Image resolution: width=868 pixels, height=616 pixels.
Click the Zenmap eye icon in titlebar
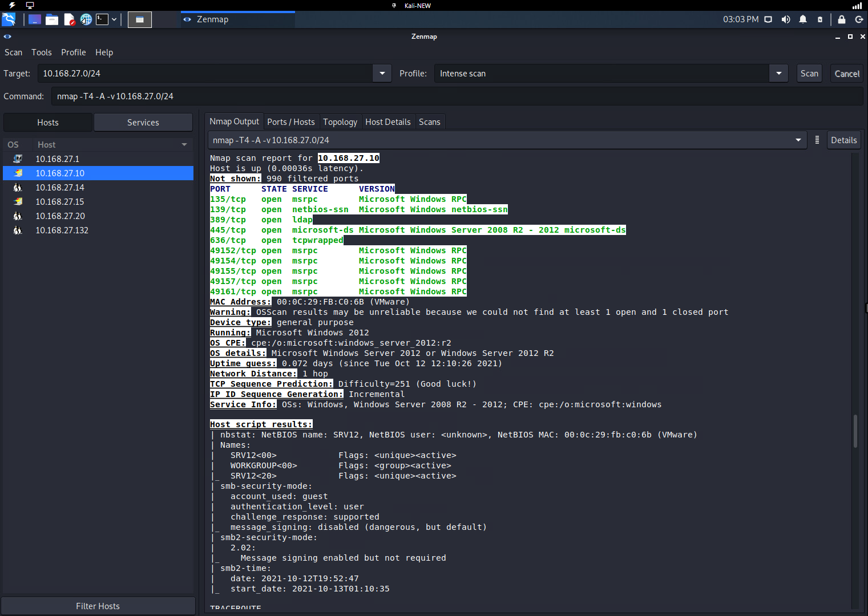pyautogui.click(x=7, y=37)
